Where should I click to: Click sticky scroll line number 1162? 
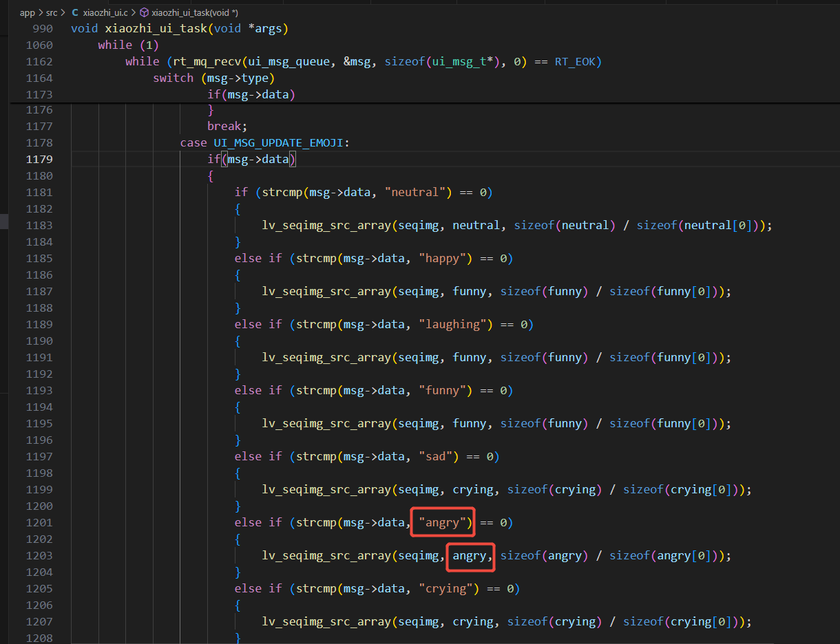coord(39,61)
